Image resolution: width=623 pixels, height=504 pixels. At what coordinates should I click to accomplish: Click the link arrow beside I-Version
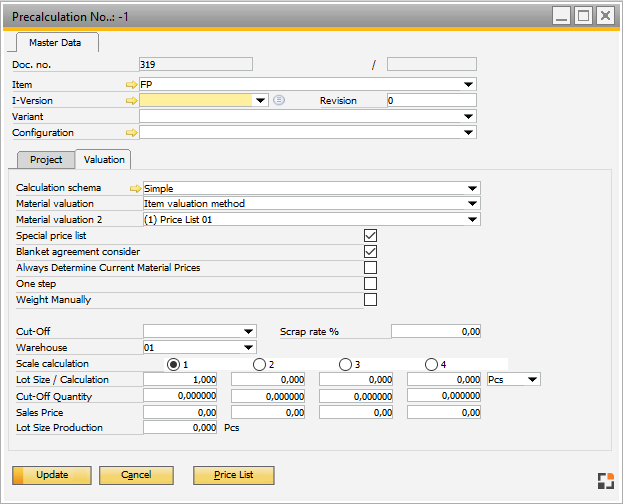point(131,101)
